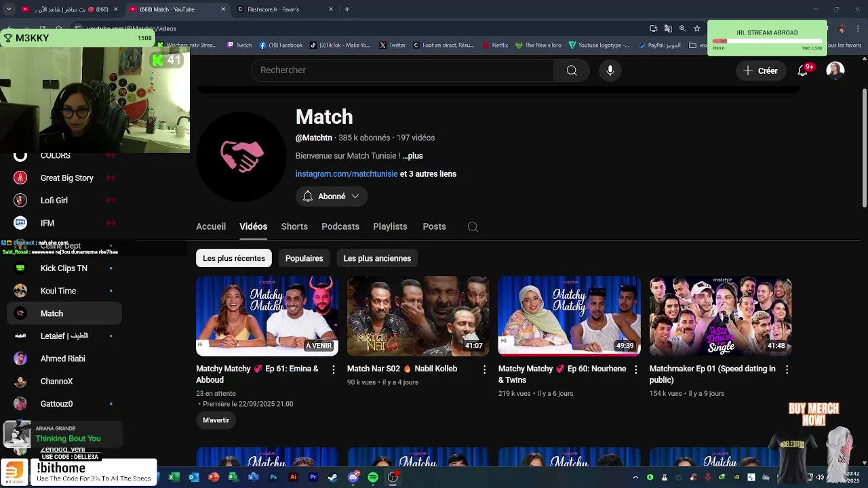The image size is (868, 488).
Task: Open Photoshop from the taskbar
Action: [273, 477]
